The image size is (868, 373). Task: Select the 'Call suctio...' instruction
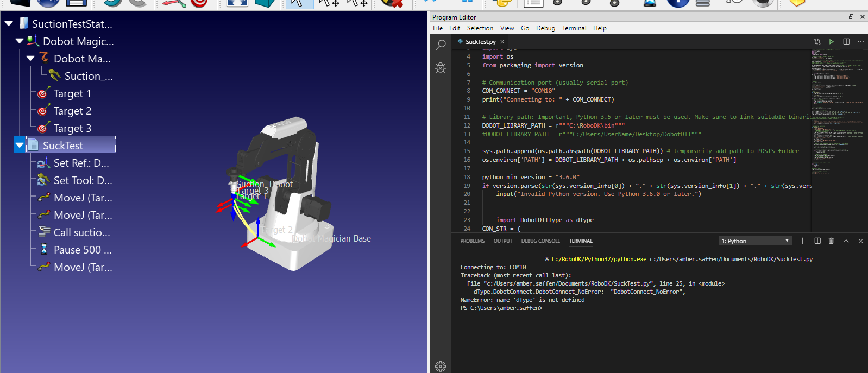click(81, 232)
